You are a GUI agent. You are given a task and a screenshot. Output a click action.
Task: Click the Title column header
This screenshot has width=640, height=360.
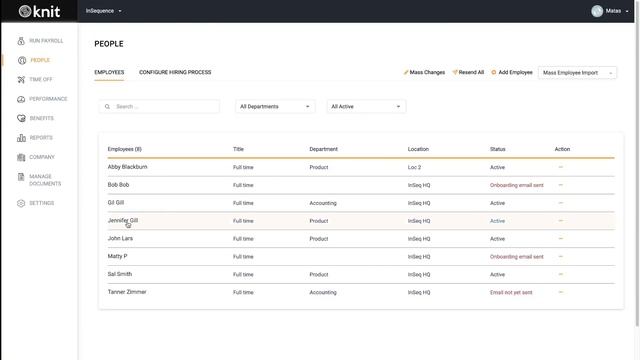(238, 149)
